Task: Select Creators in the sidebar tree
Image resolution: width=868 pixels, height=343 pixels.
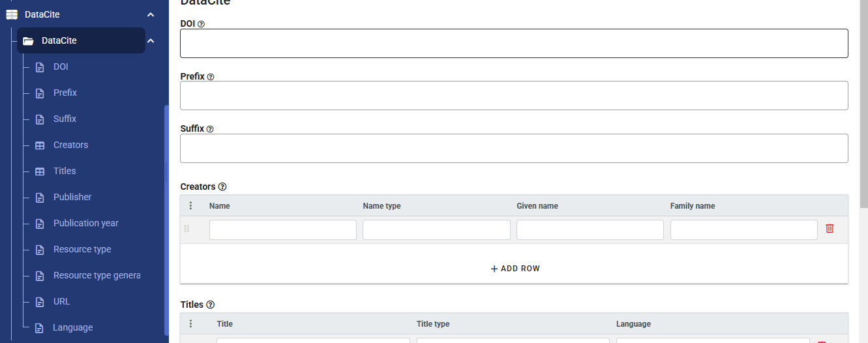Action: pyautogui.click(x=70, y=145)
